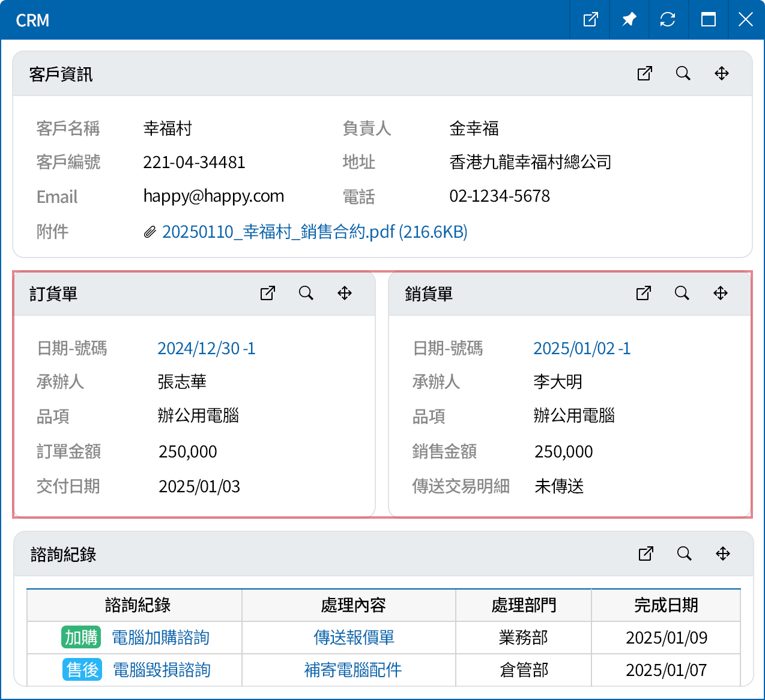Open order number 2024/12/30 -1 link
765x700 pixels.
tap(206, 348)
